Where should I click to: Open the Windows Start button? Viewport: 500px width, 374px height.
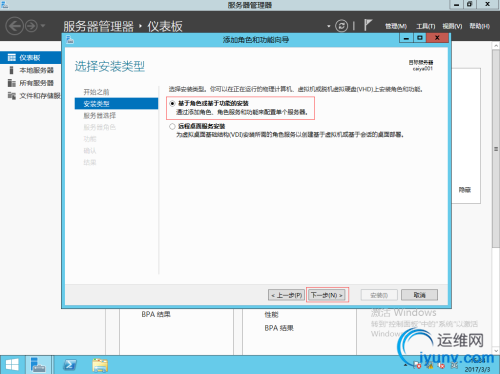12,365
